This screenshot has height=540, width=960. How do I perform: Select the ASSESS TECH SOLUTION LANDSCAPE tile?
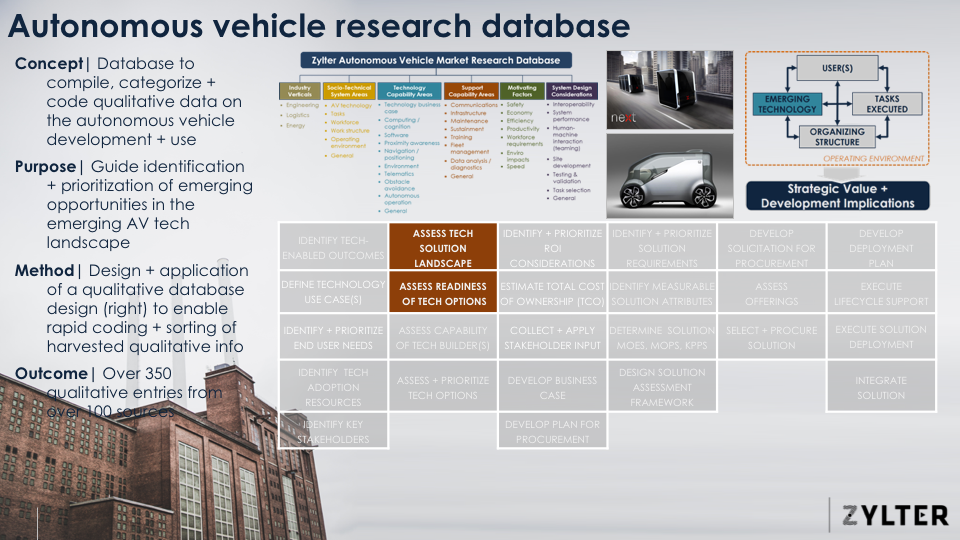[x=443, y=246]
